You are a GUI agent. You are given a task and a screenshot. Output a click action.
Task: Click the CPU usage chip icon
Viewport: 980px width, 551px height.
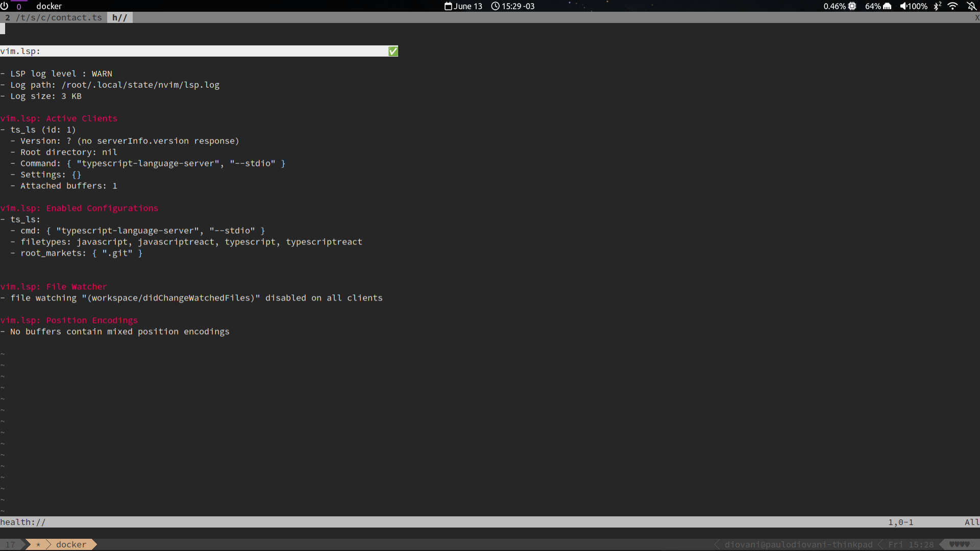pos(852,6)
